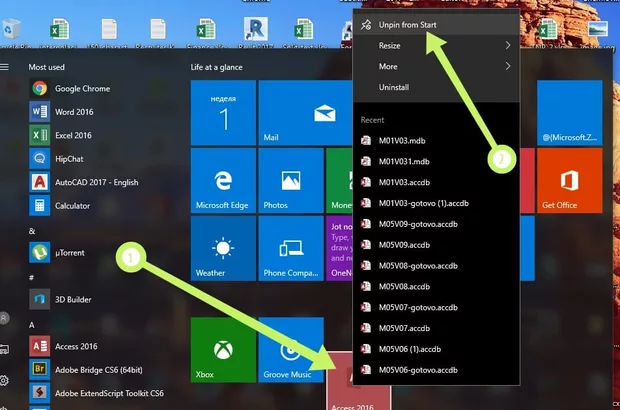Jump via the & letter header
620x410 pixels.
point(32,231)
